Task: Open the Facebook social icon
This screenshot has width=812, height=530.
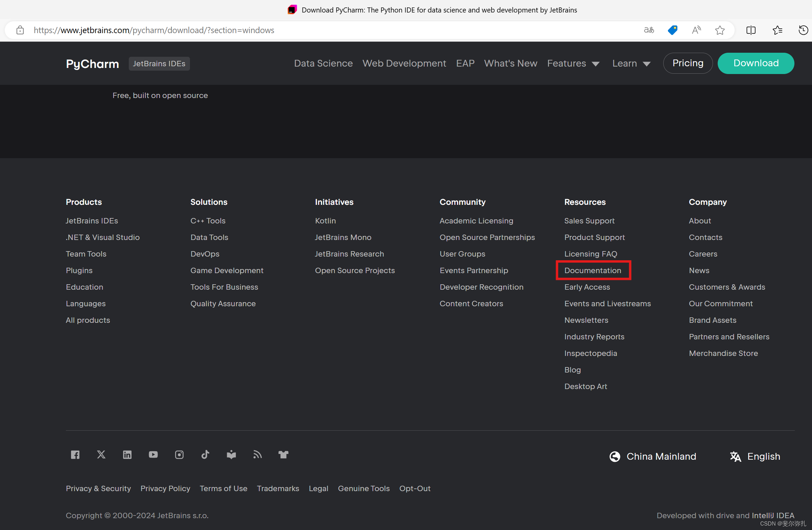Action: click(75, 455)
